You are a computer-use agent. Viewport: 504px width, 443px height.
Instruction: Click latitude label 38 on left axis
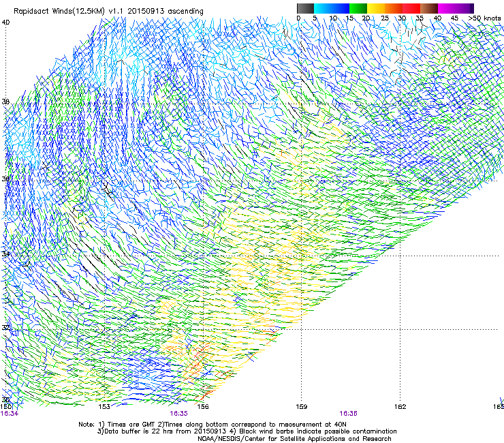pyautogui.click(x=5, y=102)
